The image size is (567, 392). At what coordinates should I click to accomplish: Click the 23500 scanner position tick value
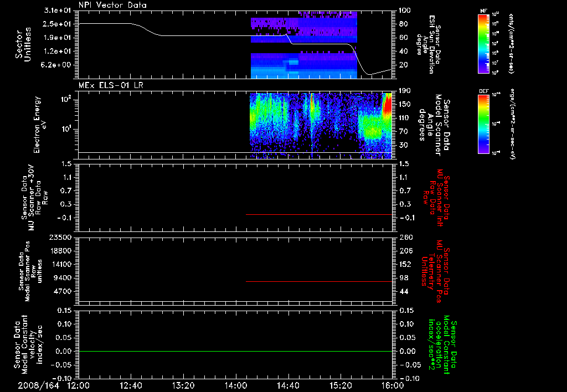pos(60,237)
